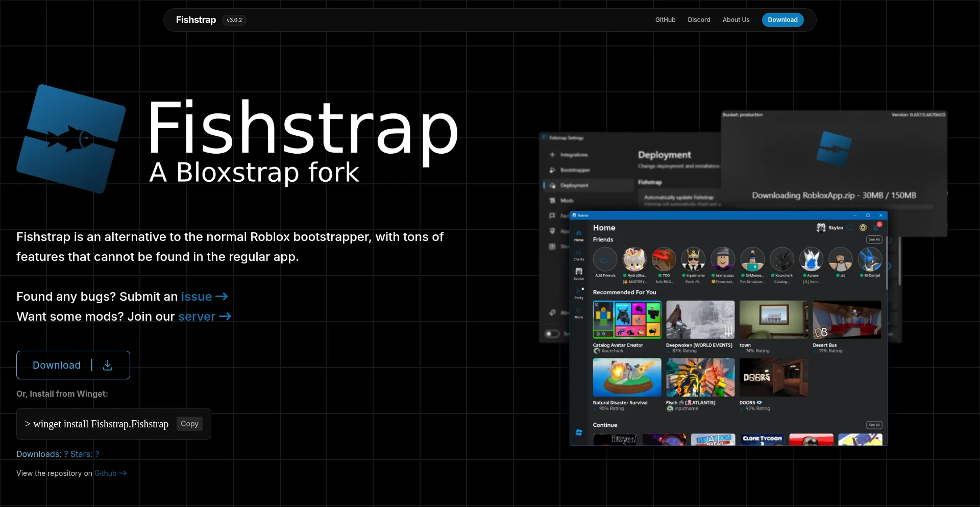The height and width of the screenshot is (507, 980).
Task: Click friend avatar ult
Action: point(841,259)
